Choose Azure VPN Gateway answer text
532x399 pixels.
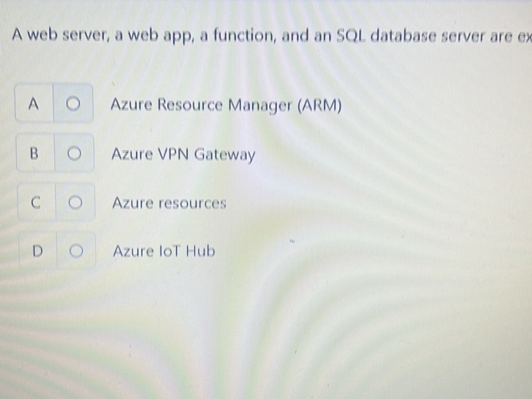click(x=183, y=154)
